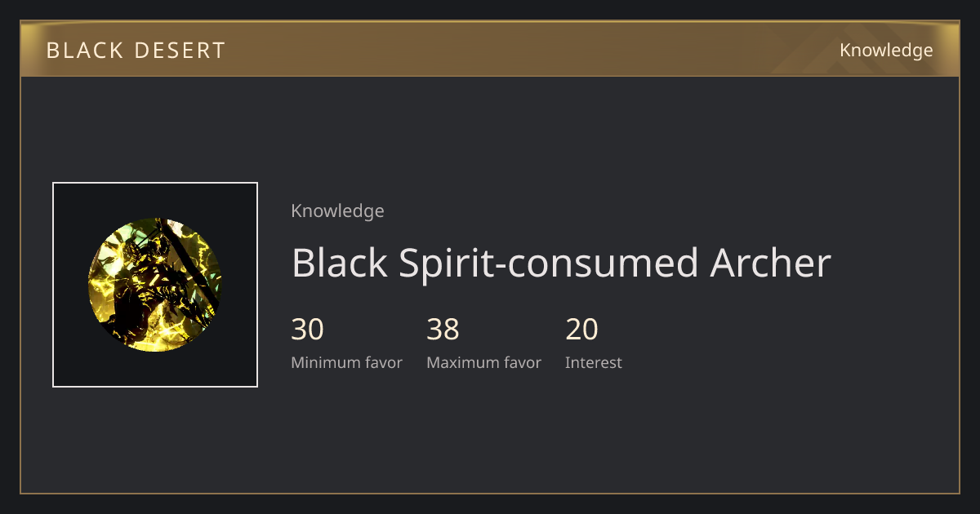Select the Black Spirit-consumed Archer title
Screen dimensions: 980x514
click(561, 264)
